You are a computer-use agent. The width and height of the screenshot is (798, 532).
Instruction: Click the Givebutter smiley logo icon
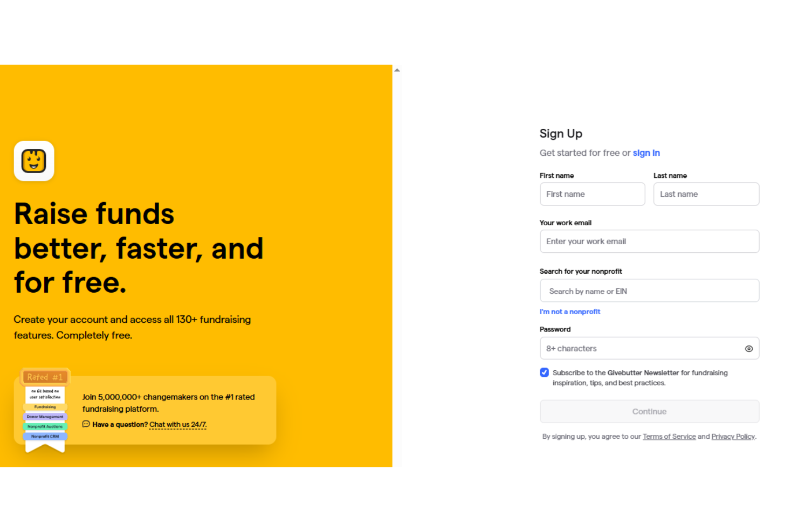tap(34, 161)
